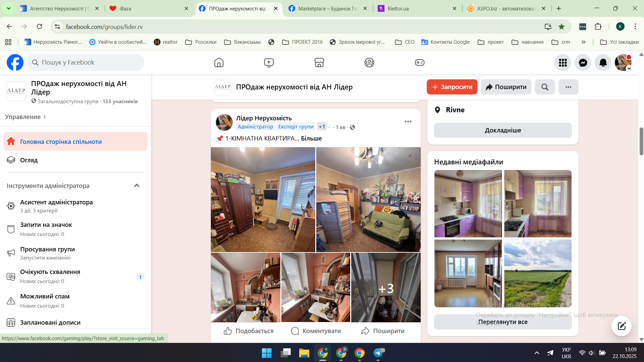Viewport: 644px width, 362px height.
Task: Expand the hidden bookmarks chevron
Action: [583, 42]
